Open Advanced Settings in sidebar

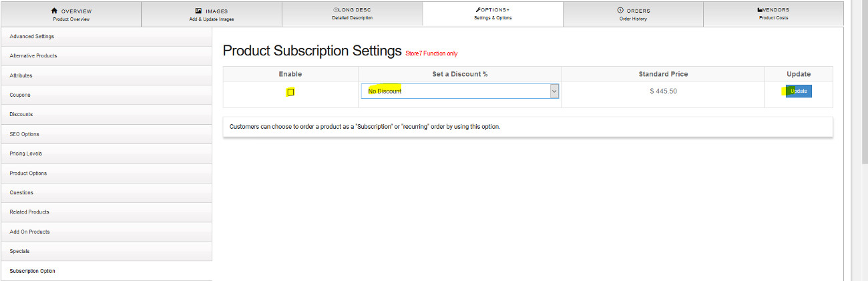point(32,36)
